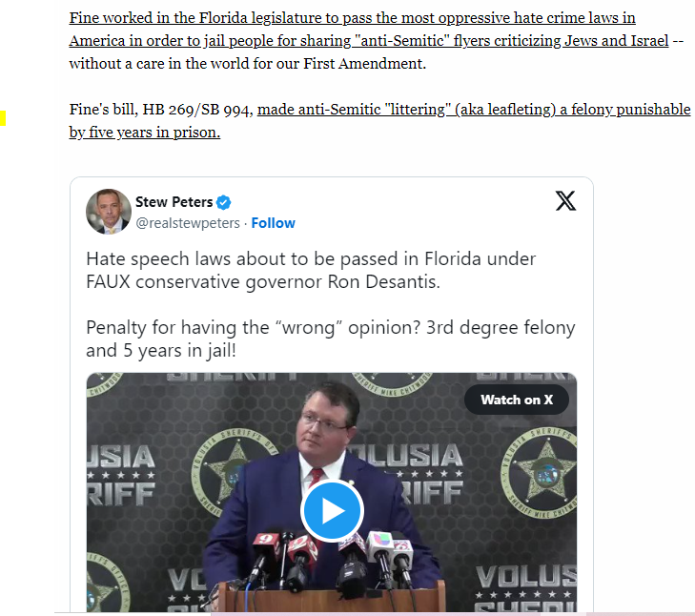Open the @realstewpeters handle link
The width and height of the screenshot is (695, 616).
[188, 222]
